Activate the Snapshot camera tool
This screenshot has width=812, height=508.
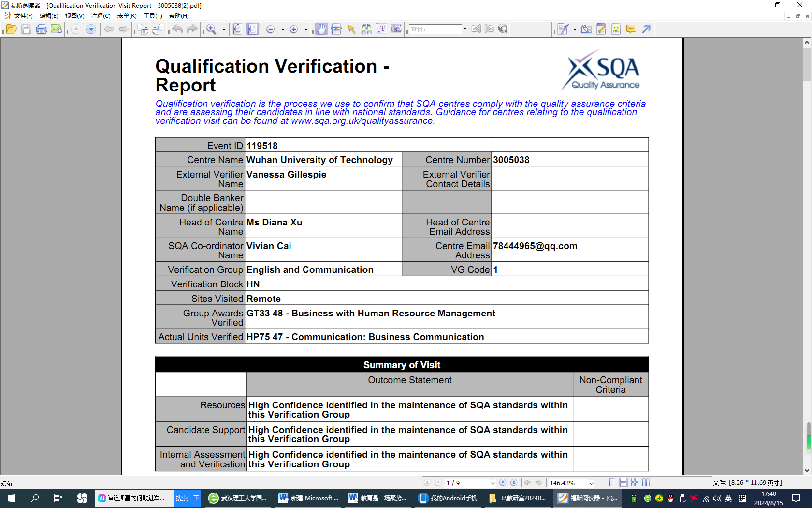(396, 29)
